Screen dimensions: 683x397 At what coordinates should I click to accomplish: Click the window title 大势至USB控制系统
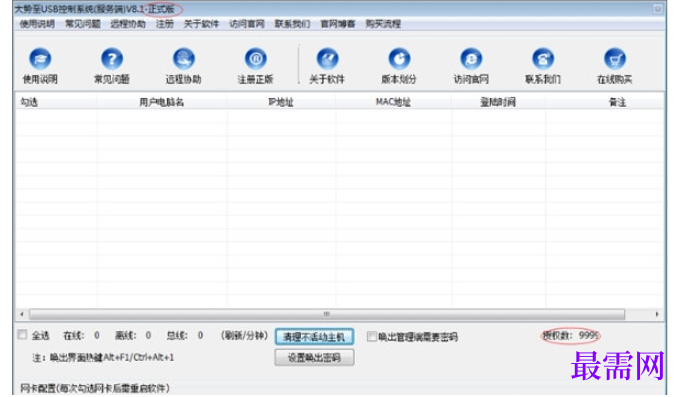95,9
